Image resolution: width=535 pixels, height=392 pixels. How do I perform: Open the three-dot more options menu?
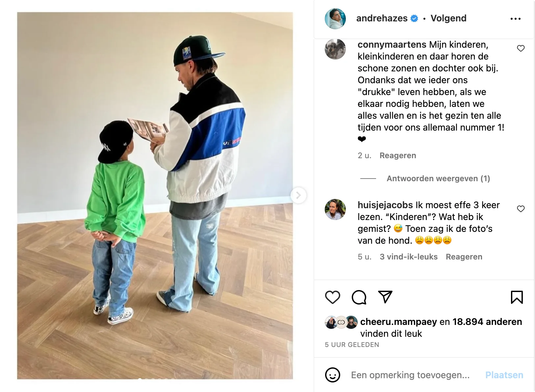click(x=516, y=19)
